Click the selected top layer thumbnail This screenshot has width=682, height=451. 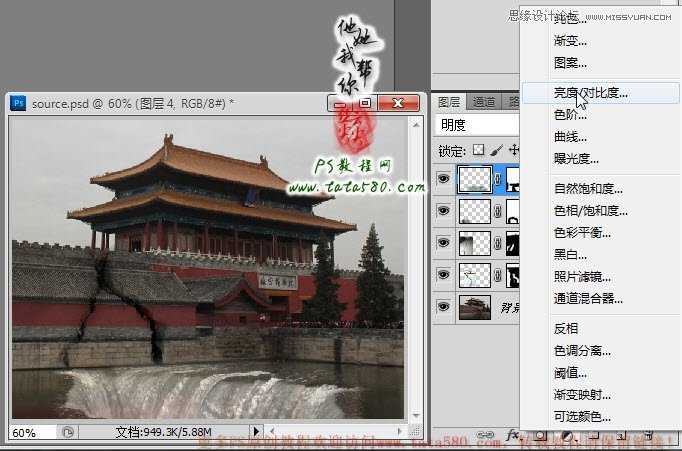click(x=475, y=179)
